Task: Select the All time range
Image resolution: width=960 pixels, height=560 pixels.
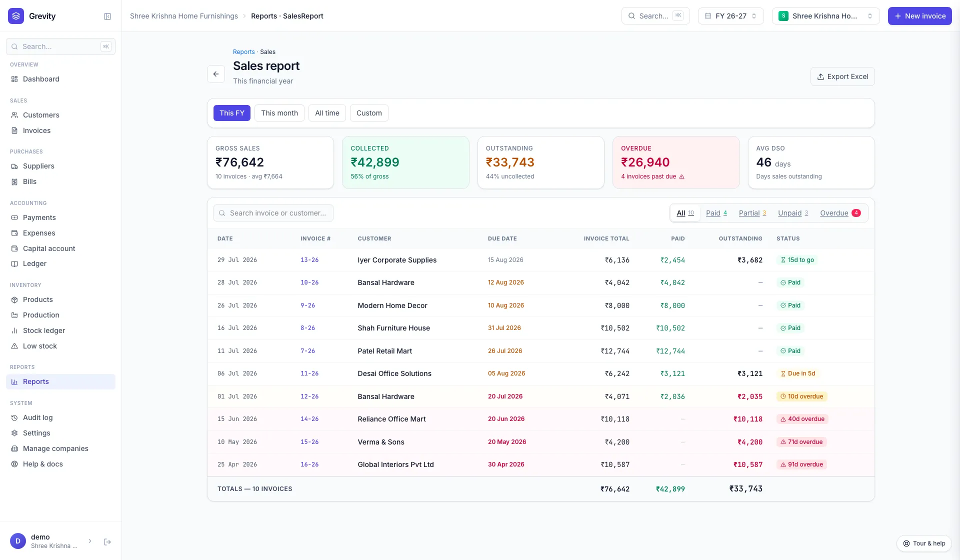Action: (327, 113)
